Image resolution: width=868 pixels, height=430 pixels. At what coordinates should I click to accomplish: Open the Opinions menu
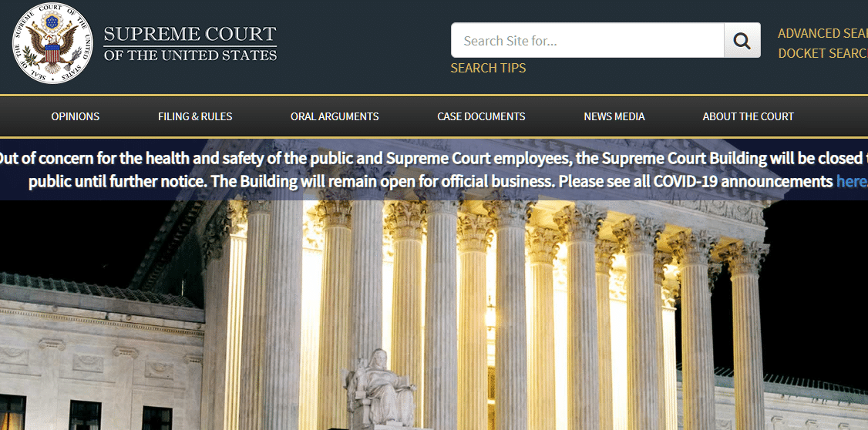point(76,117)
